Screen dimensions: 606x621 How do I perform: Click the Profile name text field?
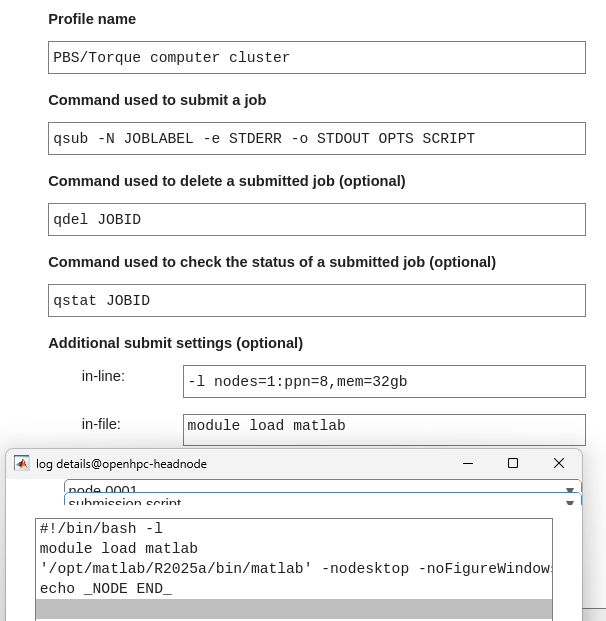coord(316,57)
